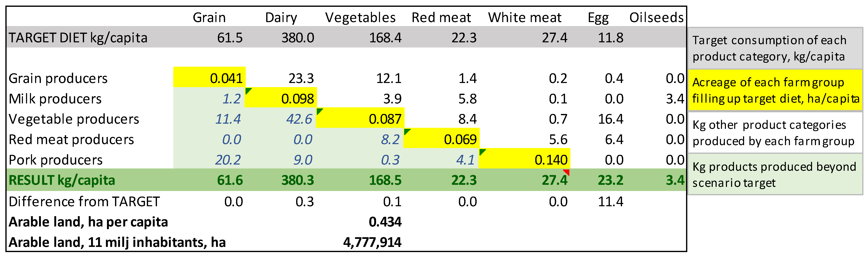868x256 pixels.
Task: Click the gray target consumption legend box
Action: (775, 48)
